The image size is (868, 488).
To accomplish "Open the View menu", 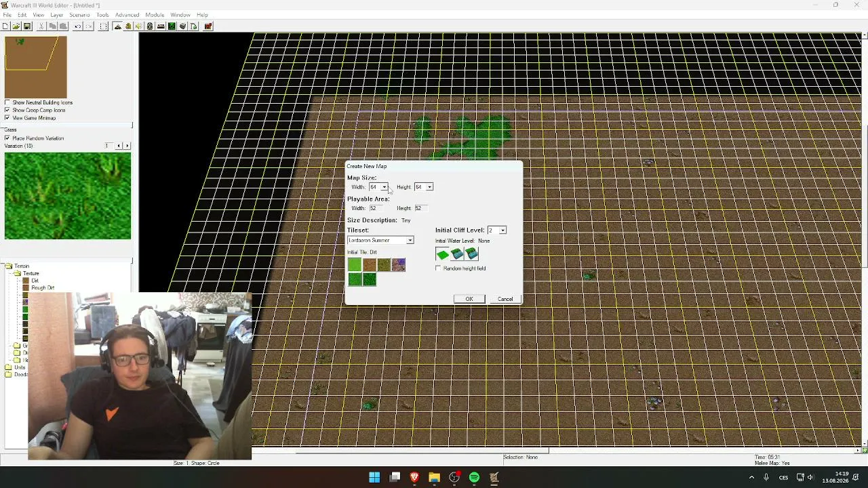I will [39, 15].
